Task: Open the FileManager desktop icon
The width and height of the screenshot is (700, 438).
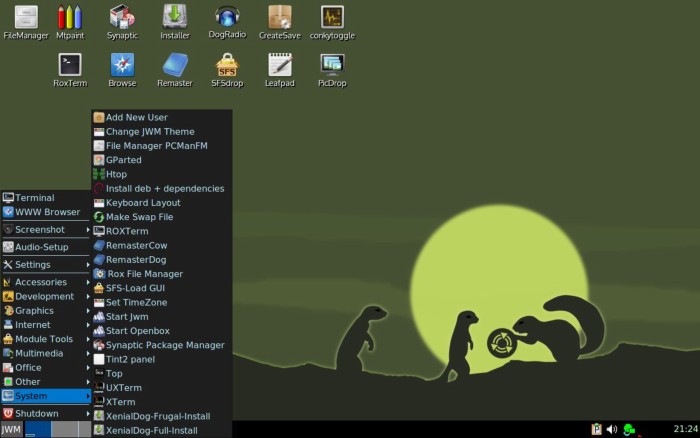Action: tap(26, 22)
